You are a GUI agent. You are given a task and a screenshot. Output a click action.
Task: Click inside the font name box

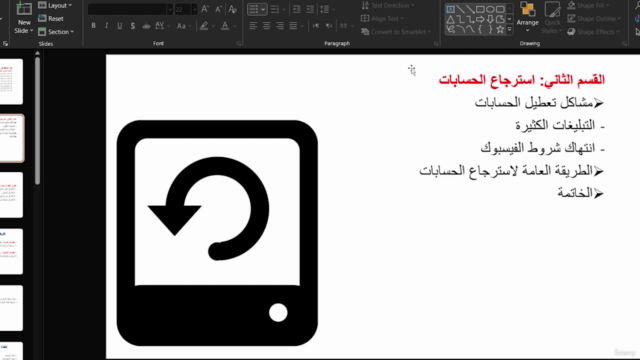127,9
